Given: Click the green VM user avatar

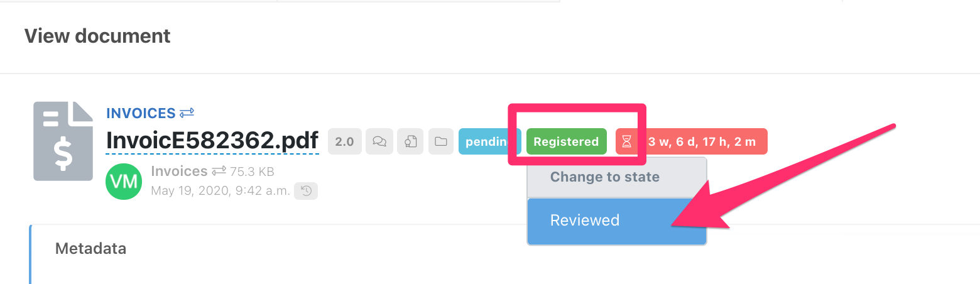Looking at the screenshot, I should click(x=124, y=181).
